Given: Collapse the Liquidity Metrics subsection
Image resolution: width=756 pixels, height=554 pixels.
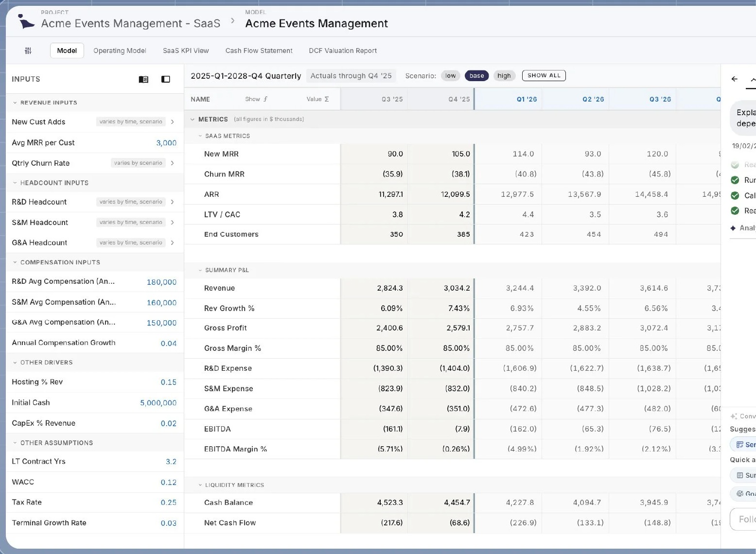Looking at the screenshot, I should click(200, 485).
